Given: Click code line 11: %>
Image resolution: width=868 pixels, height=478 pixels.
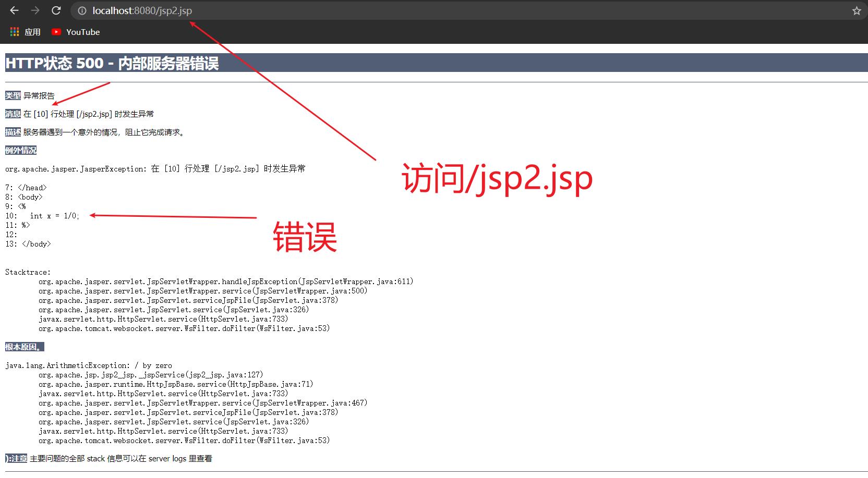Looking at the screenshot, I should 18,225.
